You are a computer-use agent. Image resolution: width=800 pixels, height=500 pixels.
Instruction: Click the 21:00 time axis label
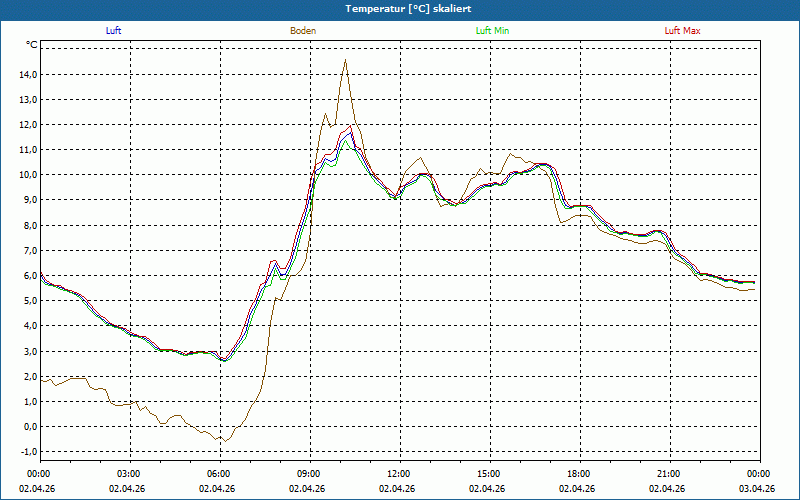pyautogui.click(x=669, y=473)
